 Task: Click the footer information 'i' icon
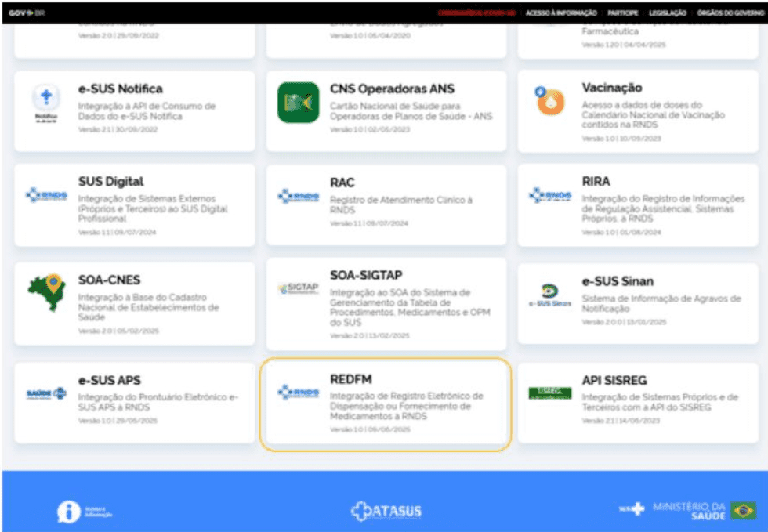pyautogui.click(x=69, y=512)
